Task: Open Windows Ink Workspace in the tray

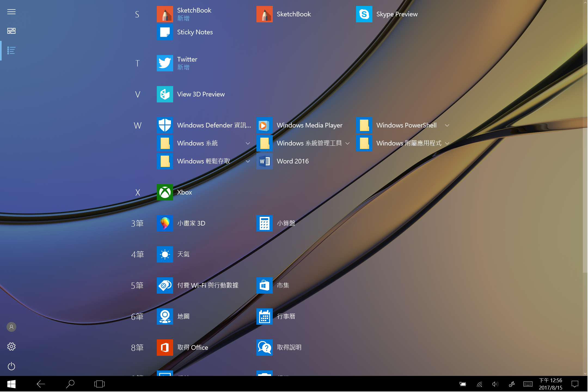Action: pos(512,384)
